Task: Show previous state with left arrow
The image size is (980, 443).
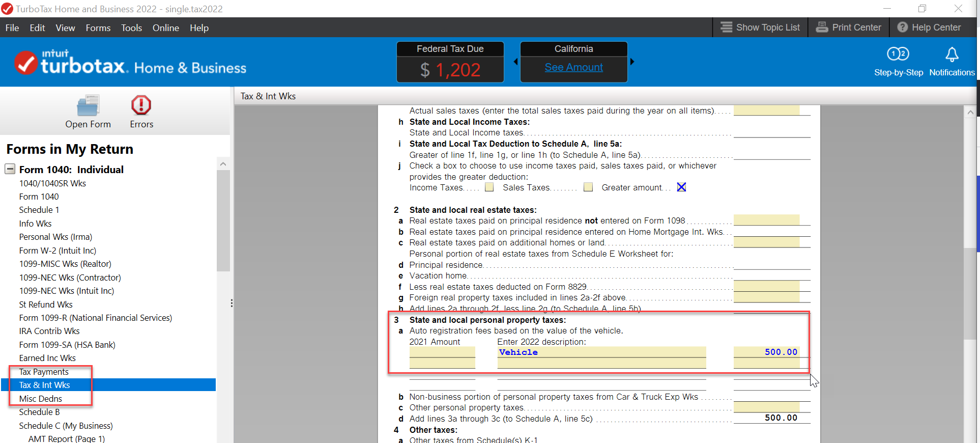Action: tap(515, 62)
